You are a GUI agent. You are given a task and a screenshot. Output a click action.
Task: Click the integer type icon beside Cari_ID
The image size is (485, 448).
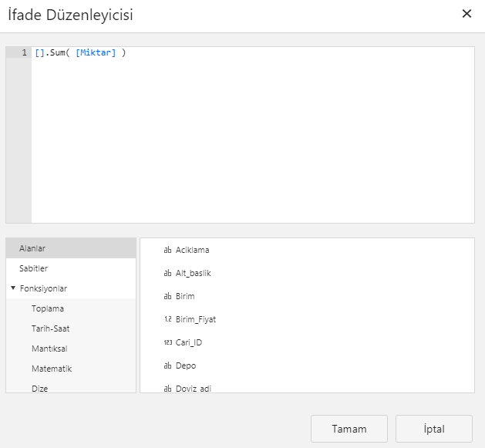[167, 342]
